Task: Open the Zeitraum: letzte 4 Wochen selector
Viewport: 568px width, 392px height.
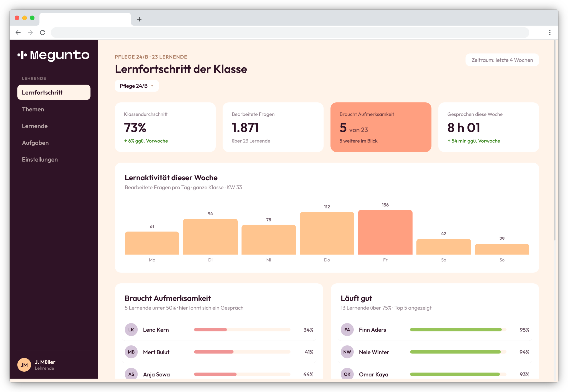Action: 502,60
